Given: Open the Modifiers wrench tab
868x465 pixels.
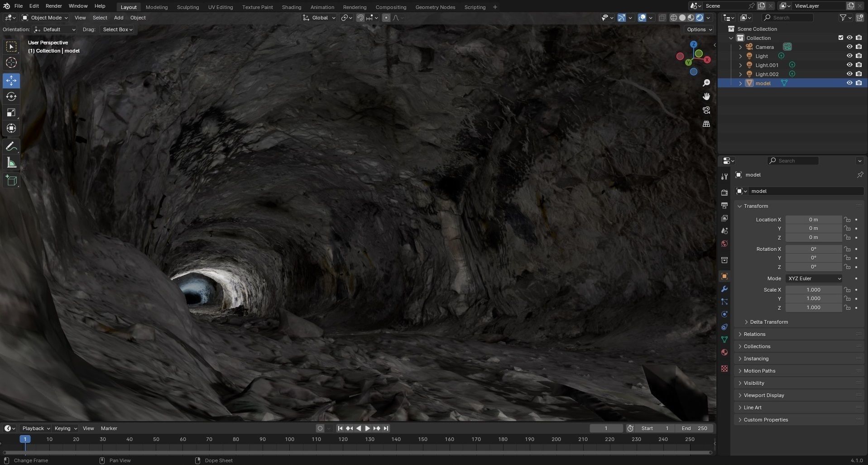Looking at the screenshot, I should point(724,289).
